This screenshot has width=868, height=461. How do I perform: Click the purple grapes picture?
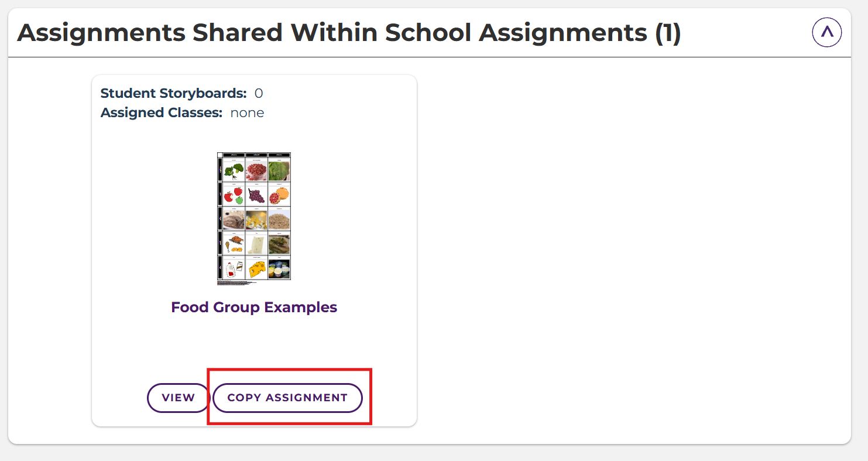[x=256, y=194]
